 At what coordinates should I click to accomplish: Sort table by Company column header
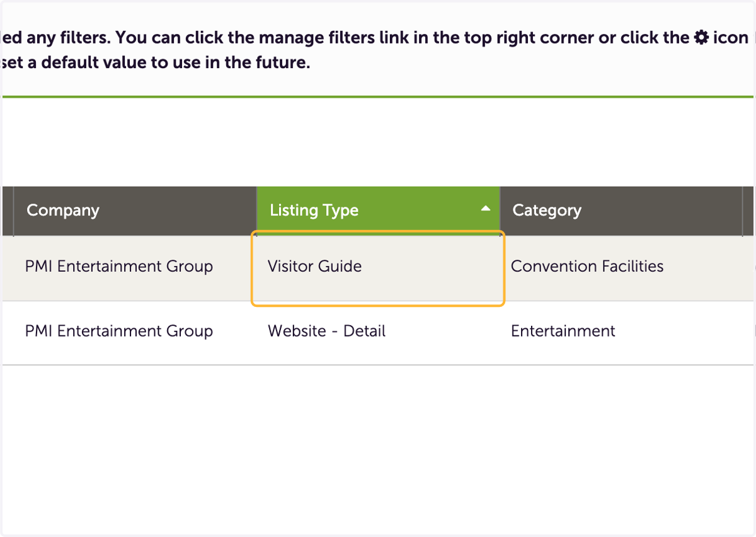135,210
